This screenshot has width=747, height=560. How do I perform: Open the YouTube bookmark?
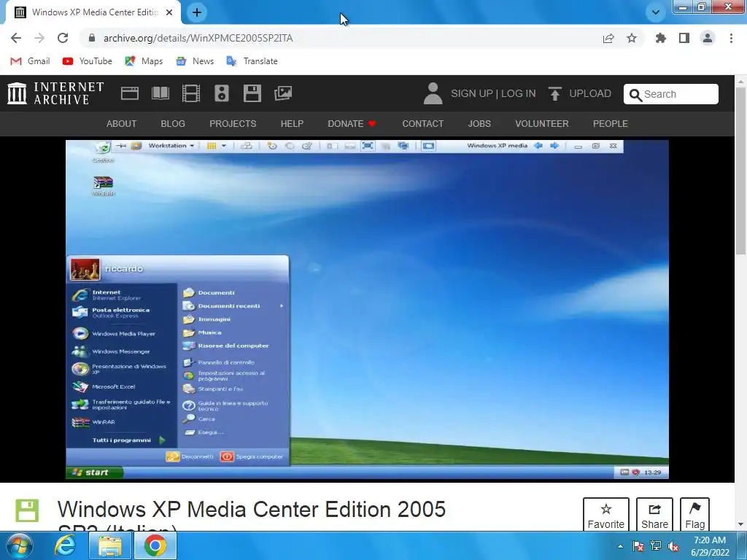[x=88, y=61]
